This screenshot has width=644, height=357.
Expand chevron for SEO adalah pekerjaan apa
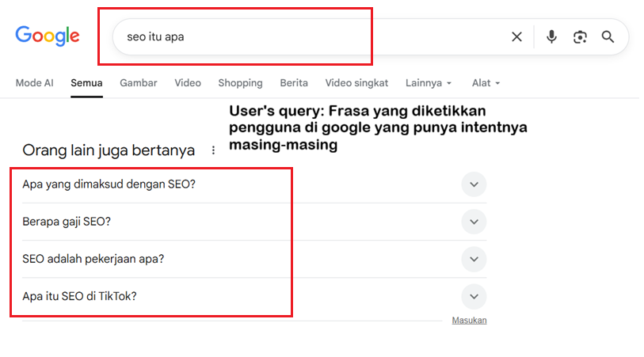[474, 259]
